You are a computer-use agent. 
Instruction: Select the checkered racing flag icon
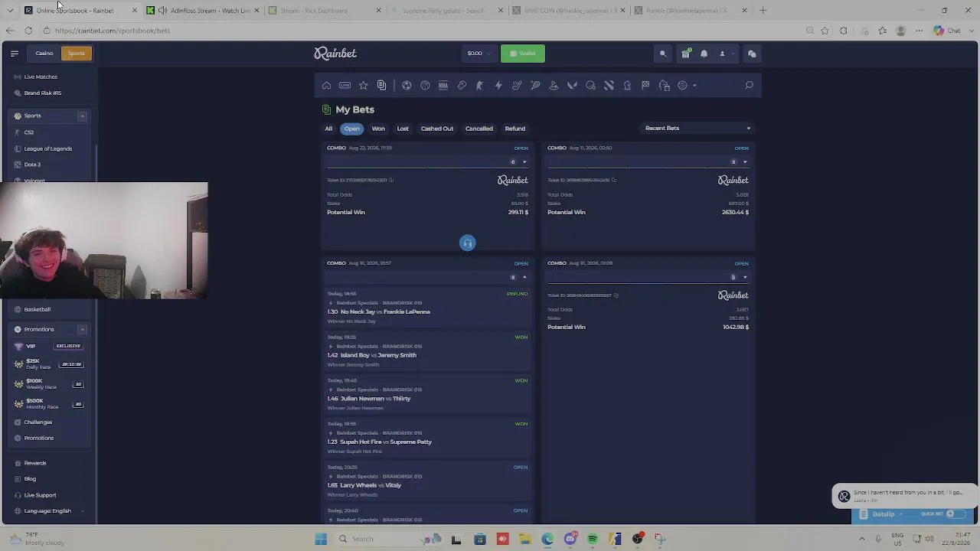click(645, 86)
